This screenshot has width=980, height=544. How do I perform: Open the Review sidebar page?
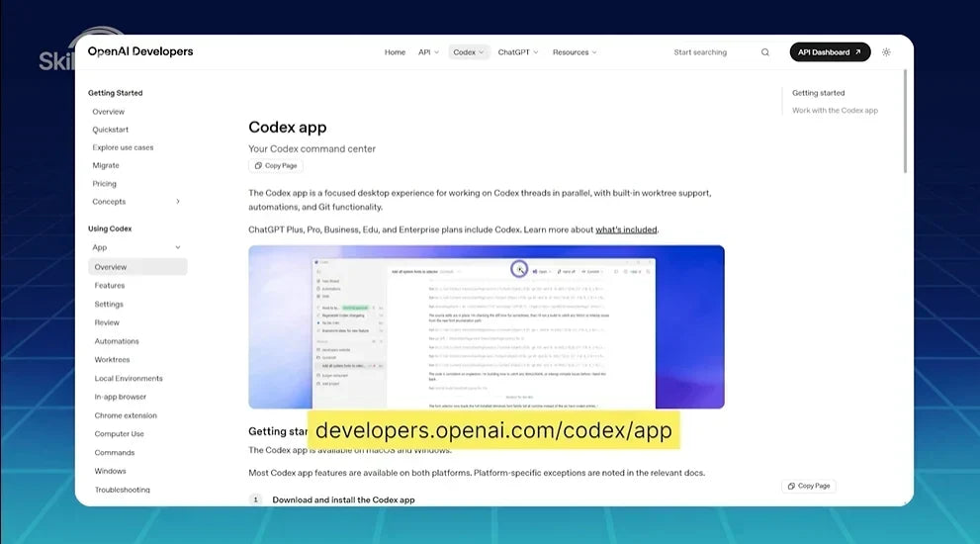pos(107,322)
